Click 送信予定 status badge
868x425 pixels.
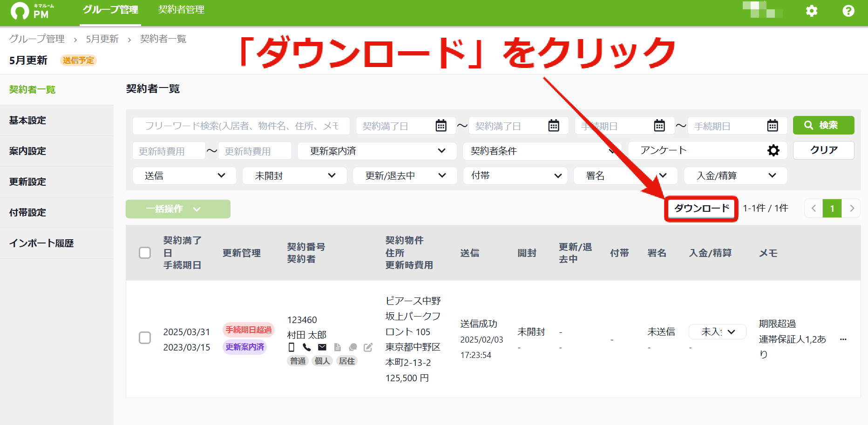[x=78, y=61]
